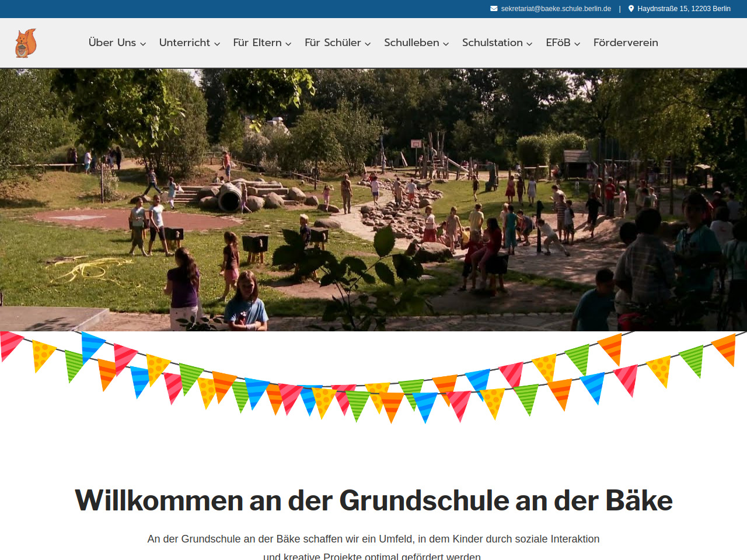The height and width of the screenshot is (560, 747).
Task: Open the Unterricht menu item
Action: click(x=184, y=43)
